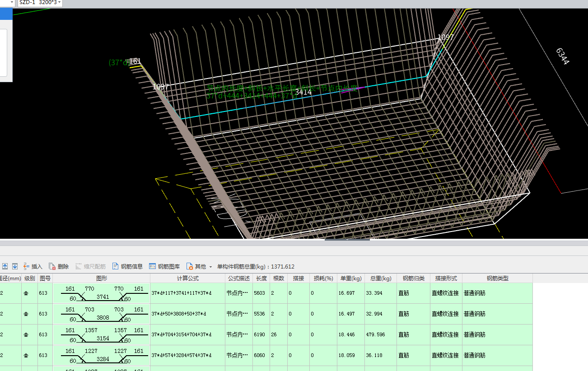This screenshot has width=588, height=371.
Task: Select the 长度 column header
Action: pos(261,278)
